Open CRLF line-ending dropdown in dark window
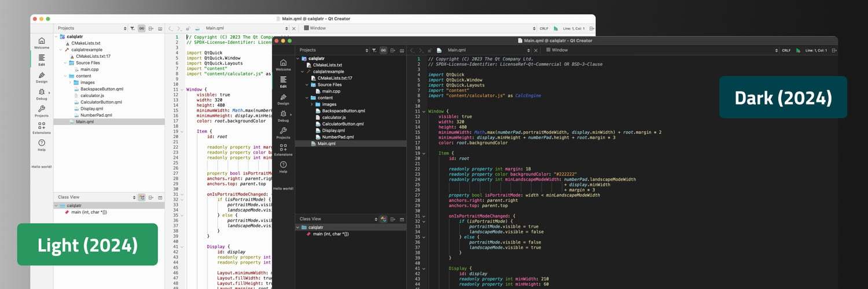 pyautogui.click(x=786, y=50)
